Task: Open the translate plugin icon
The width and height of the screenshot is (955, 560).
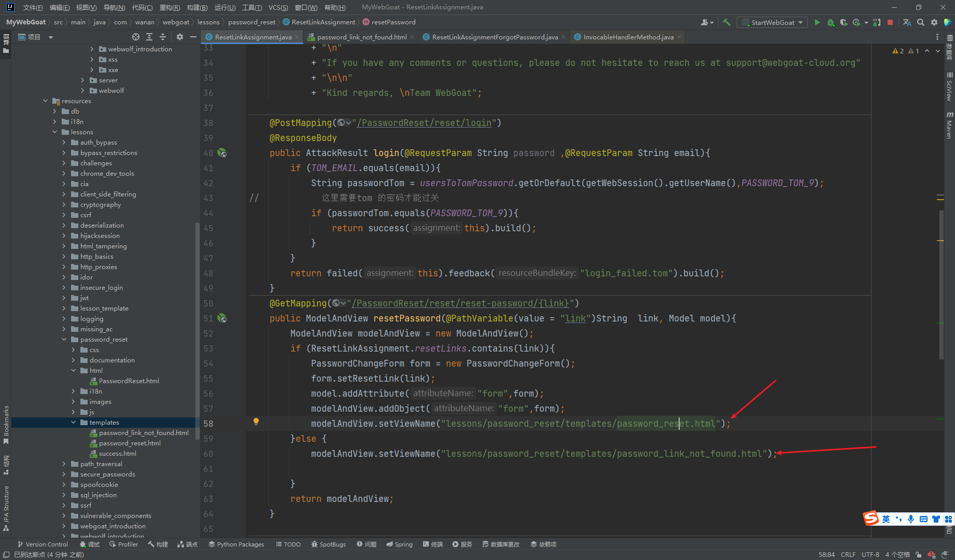Action: pyautogui.click(x=907, y=22)
